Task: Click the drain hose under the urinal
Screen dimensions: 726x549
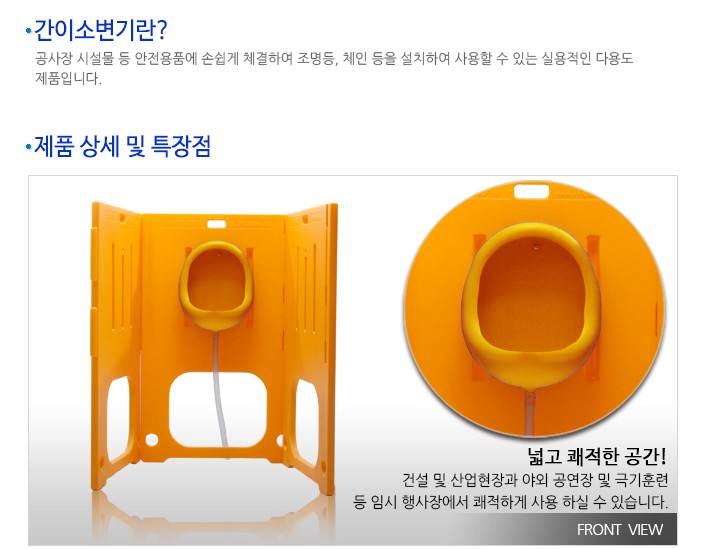Action: coord(219,389)
